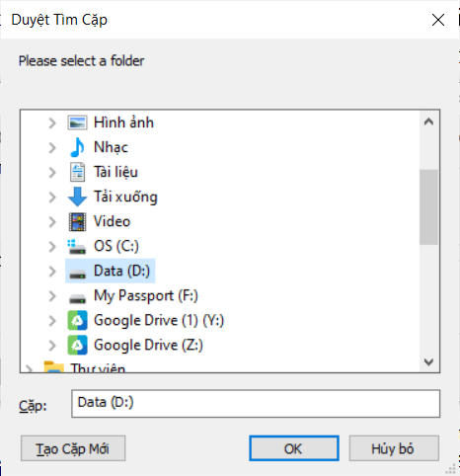Expand the Data (D:) tree node
The height and width of the screenshot is (476, 460).
pyautogui.click(x=52, y=272)
